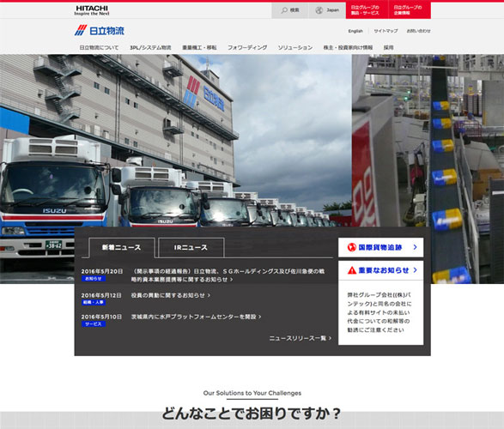
Task: Open the Japan region selector
Action: tap(327, 10)
